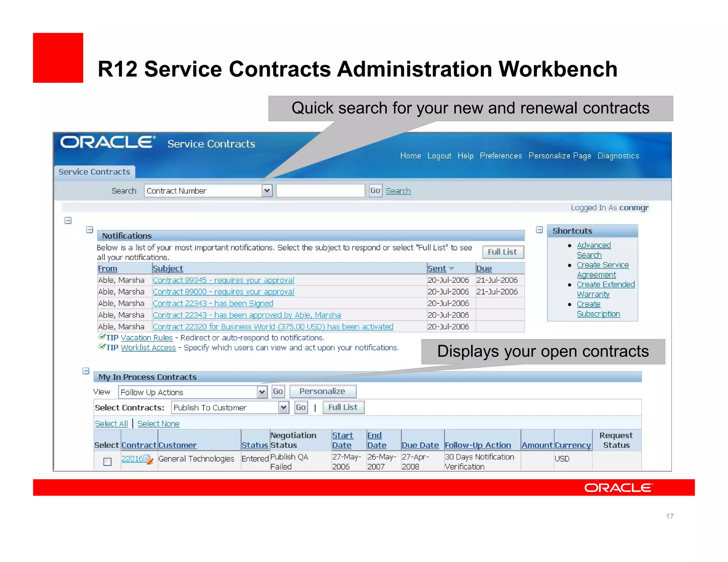The image size is (728, 562).
Task: Click Go next to the search field
Action: (x=375, y=191)
